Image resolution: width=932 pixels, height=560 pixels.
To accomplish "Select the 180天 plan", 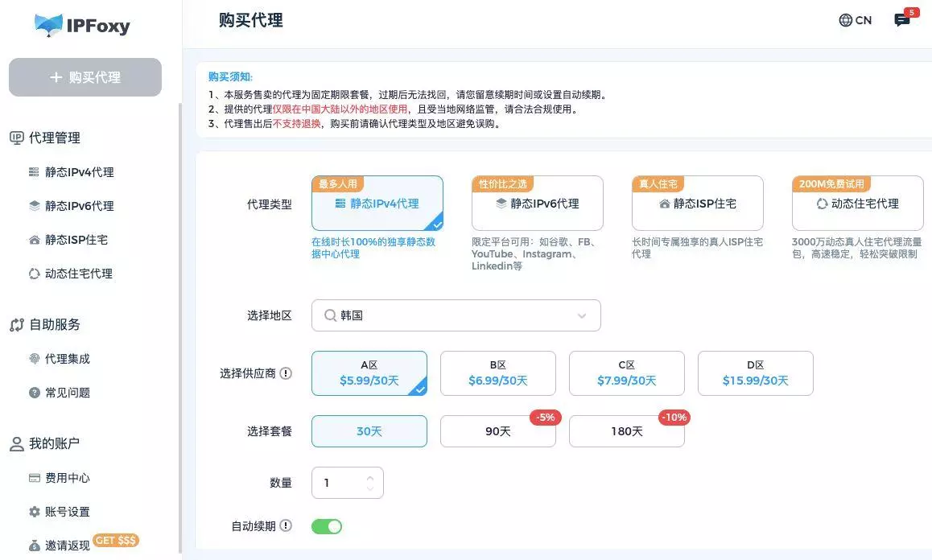I will coord(626,431).
